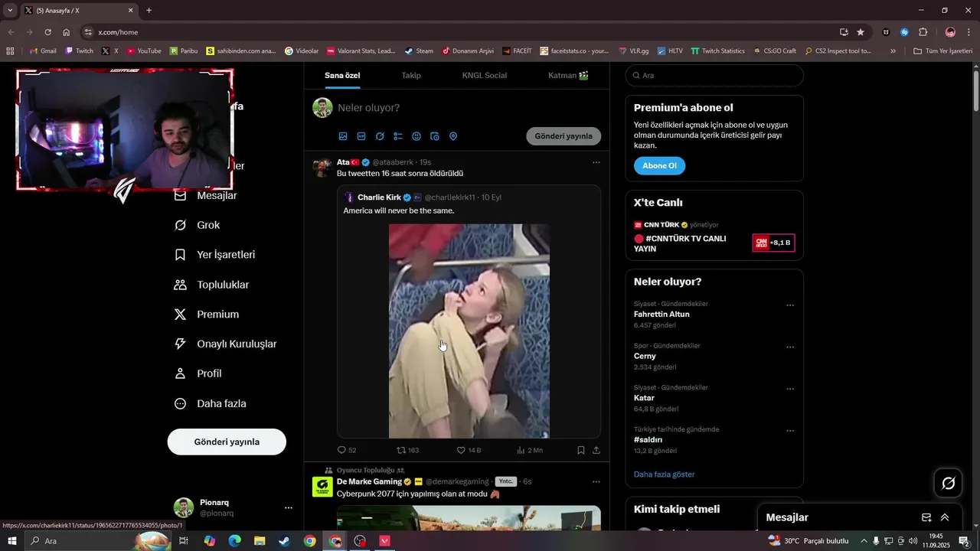Open options for #saldırı trend
980x551 pixels.
[x=790, y=431]
